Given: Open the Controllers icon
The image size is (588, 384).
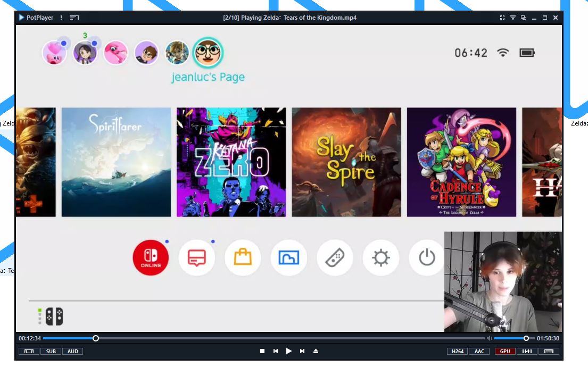Looking at the screenshot, I should click(335, 258).
